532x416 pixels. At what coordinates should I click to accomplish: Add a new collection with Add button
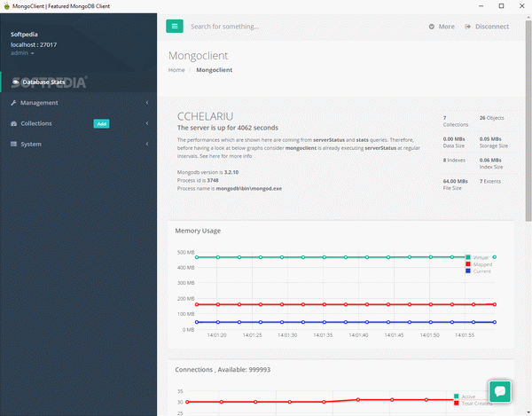pyautogui.click(x=102, y=124)
